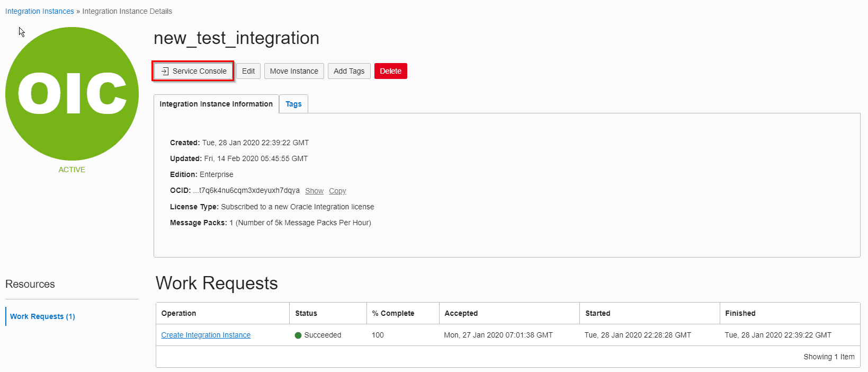Screen dimensions: 868x372
Task: Click the ACTIVE status label
Action: pyautogui.click(x=72, y=170)
